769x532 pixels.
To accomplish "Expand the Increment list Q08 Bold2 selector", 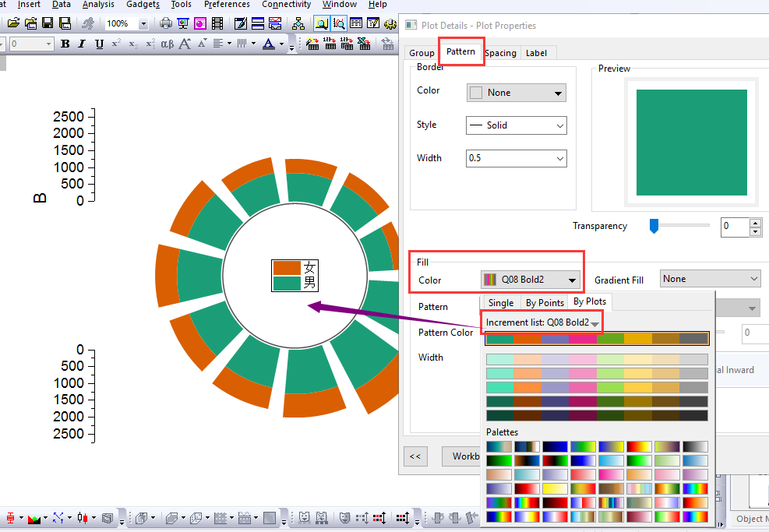I will click(542, 322).
